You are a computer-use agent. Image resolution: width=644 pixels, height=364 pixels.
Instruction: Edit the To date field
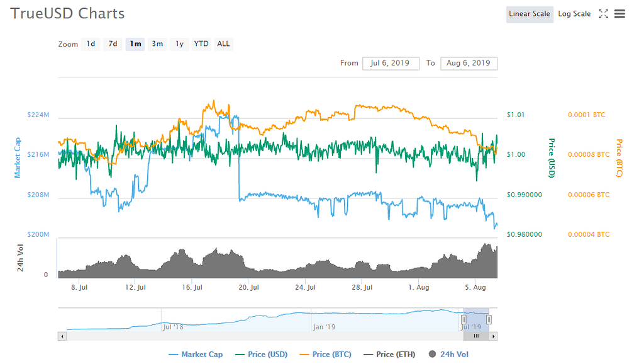coord(469,64)
